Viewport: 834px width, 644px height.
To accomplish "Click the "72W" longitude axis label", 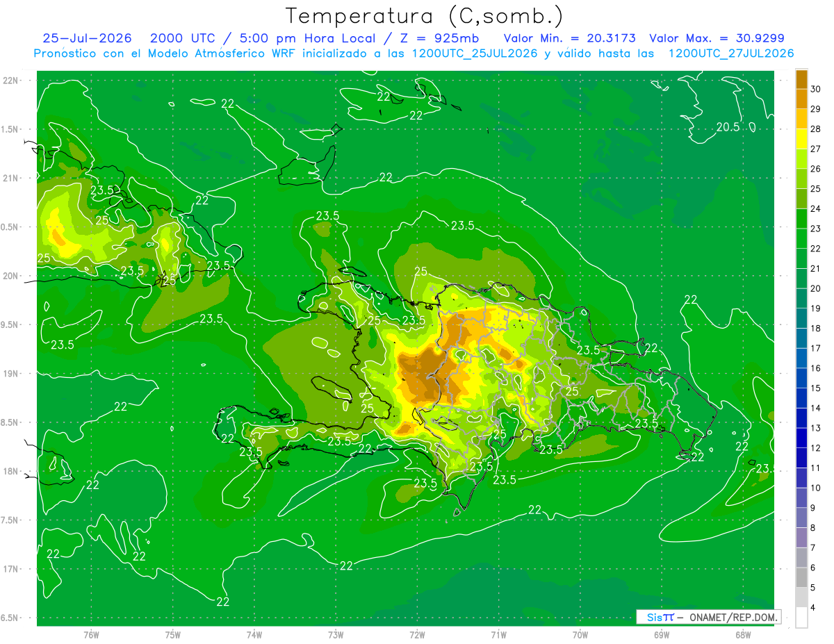I will click(x=417, y=635).
